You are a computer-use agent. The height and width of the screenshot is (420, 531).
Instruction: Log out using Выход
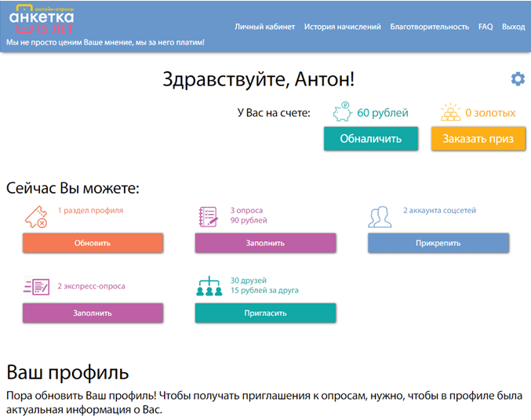tap(514, 27)
